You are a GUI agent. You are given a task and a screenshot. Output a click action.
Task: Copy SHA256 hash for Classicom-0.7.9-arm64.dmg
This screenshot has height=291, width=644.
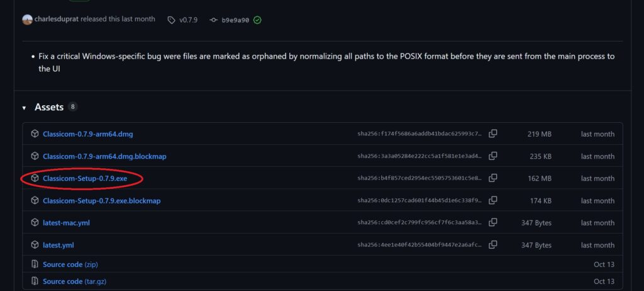[x=493, y=134]
